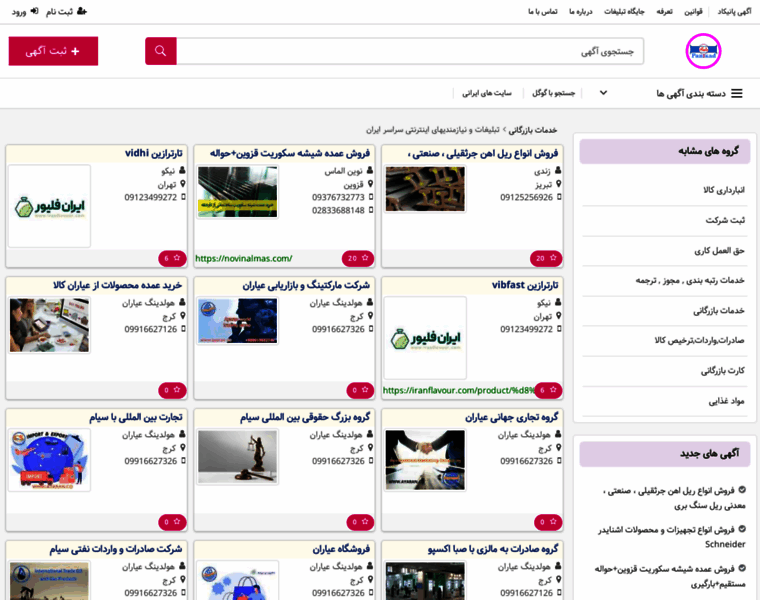Open the ثبت شرکت similar group

click(725, 220)
